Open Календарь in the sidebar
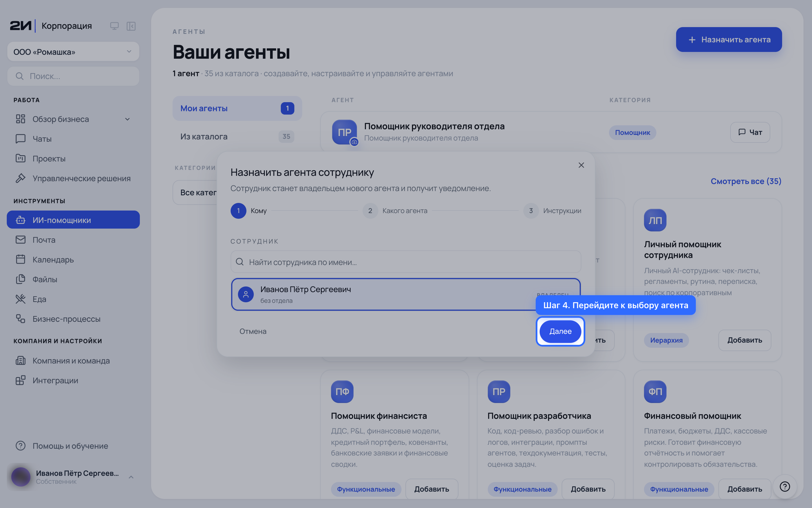The width and height of the screenshot is (812, 508). pyautogui.click(x=73, y=259)
